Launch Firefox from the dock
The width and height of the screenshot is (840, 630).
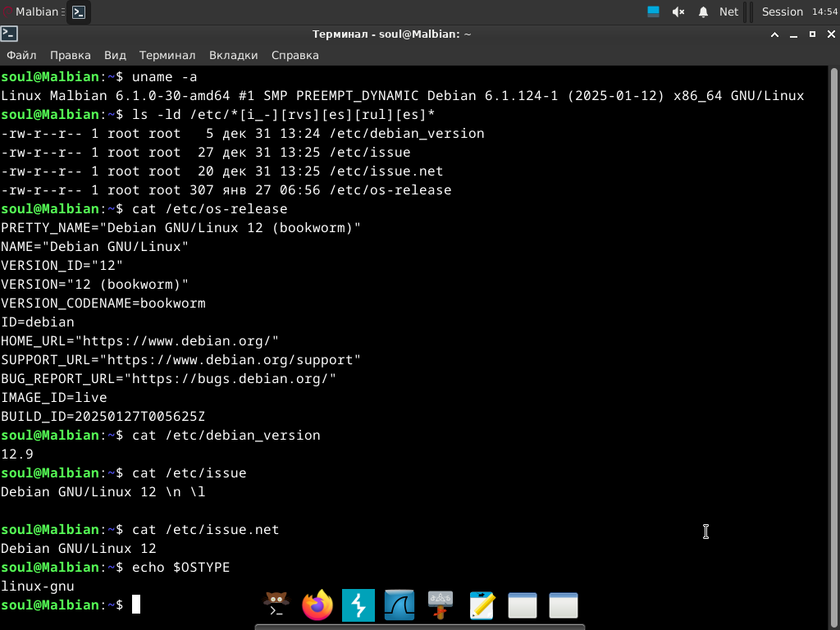coord(317,605)
